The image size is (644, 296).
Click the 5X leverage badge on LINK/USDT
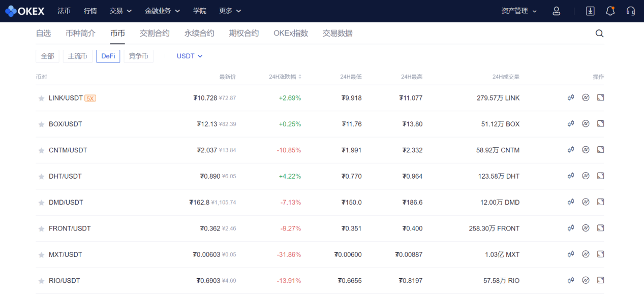pyautogui.click(x=90, y=98)
